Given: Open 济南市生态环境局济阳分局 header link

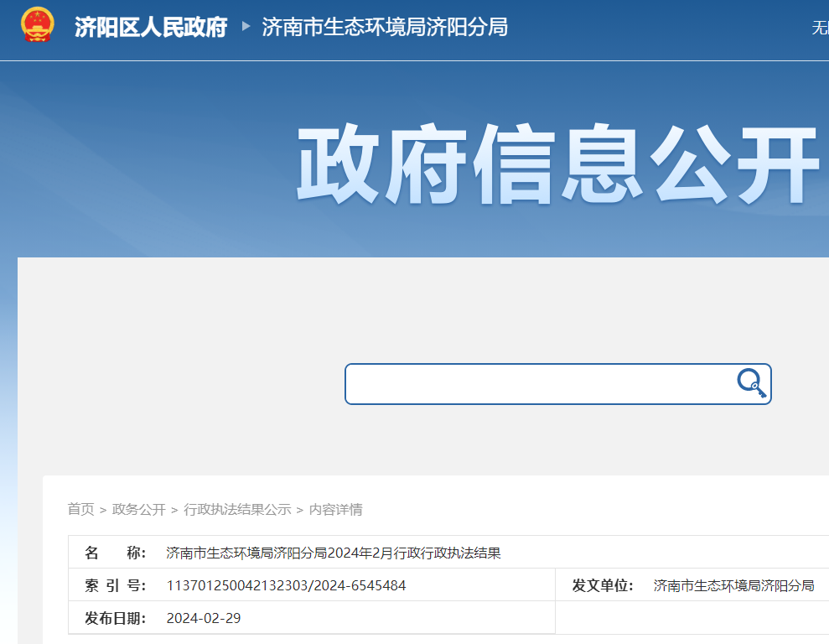Looking at the screenshot, I should pos(385,27).
